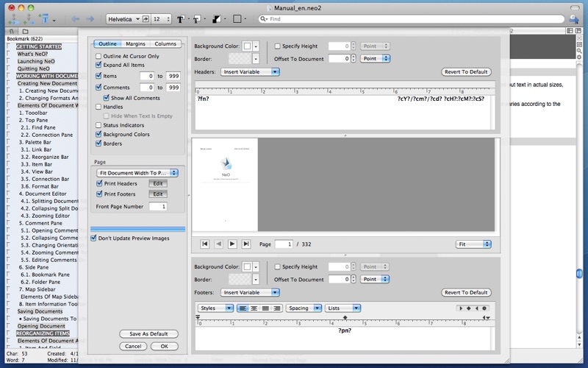Toggle the Comments range checkbox

tap(98, 87)
